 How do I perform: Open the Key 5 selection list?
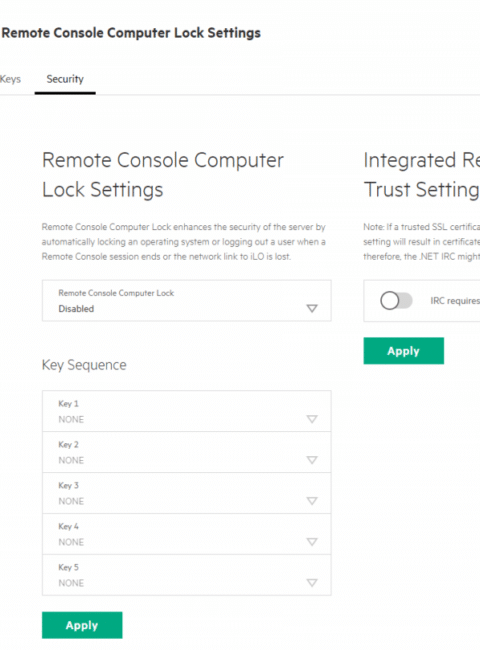187,575
